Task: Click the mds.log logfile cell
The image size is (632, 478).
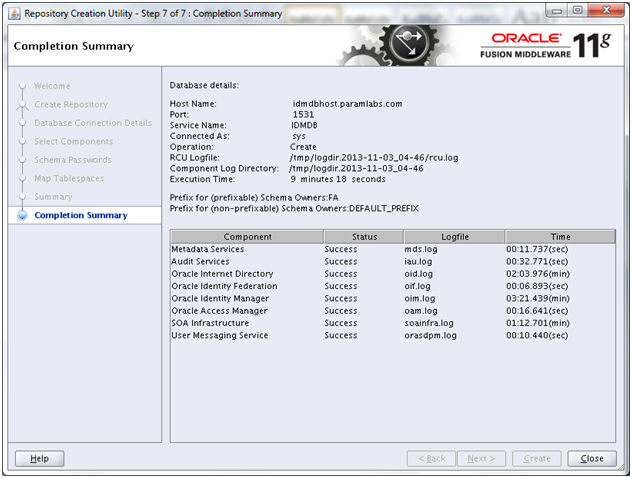Action: (x=421, y=249)
